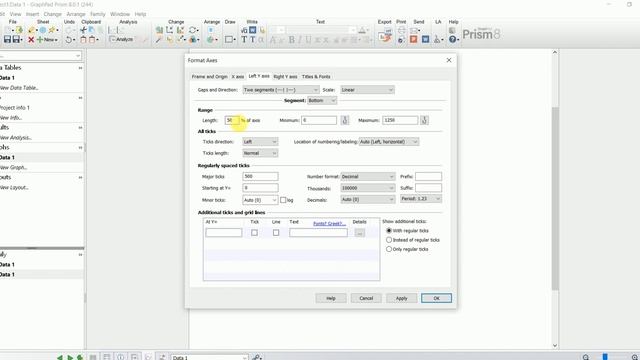Screen dimensions: 640x360
Task: Open the Segment Bottom dropdown
Action: pyautogui.click(x=322, y=100)
